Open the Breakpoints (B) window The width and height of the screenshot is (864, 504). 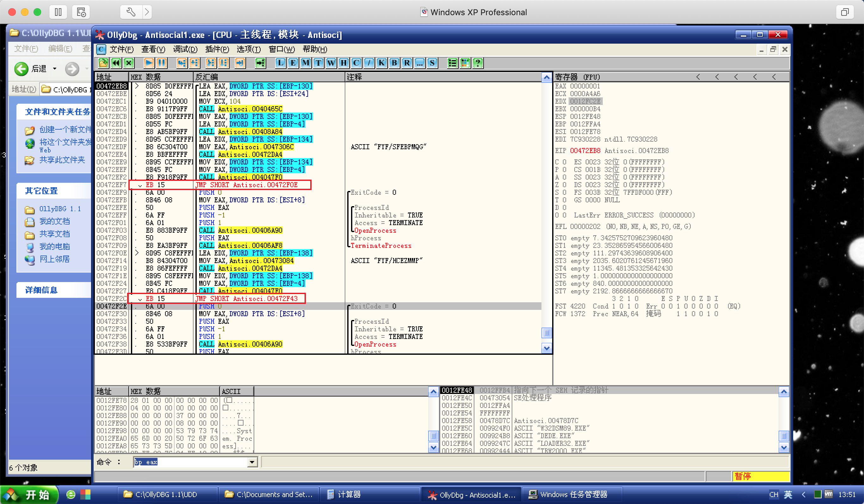pyautogui.click(x=394, y=63)
